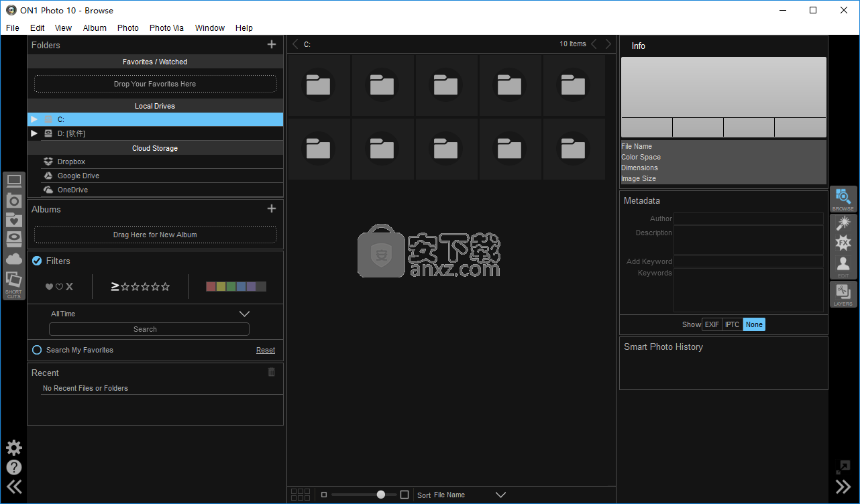The height and width of the screenshot is (504, 860).
Task: Click the Reset filters link
Action: point(266,350)
